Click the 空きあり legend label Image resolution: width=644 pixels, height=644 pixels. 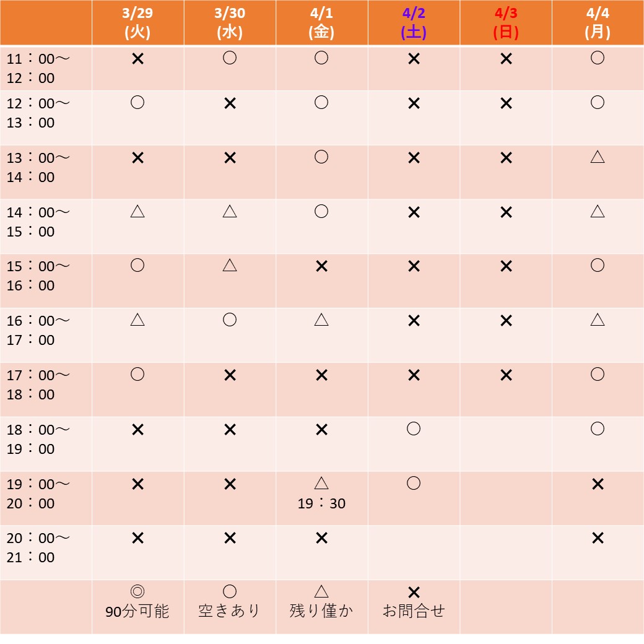click(229, 611)
